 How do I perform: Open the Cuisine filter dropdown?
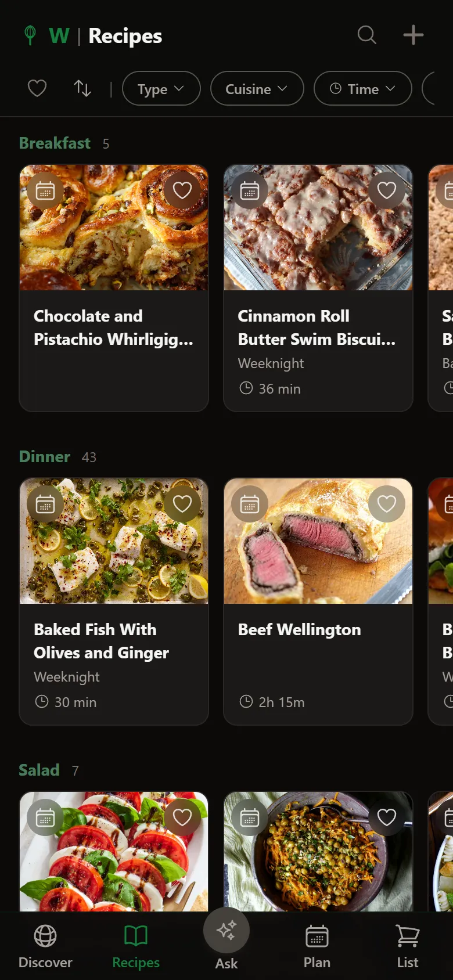tap(257, 89)
